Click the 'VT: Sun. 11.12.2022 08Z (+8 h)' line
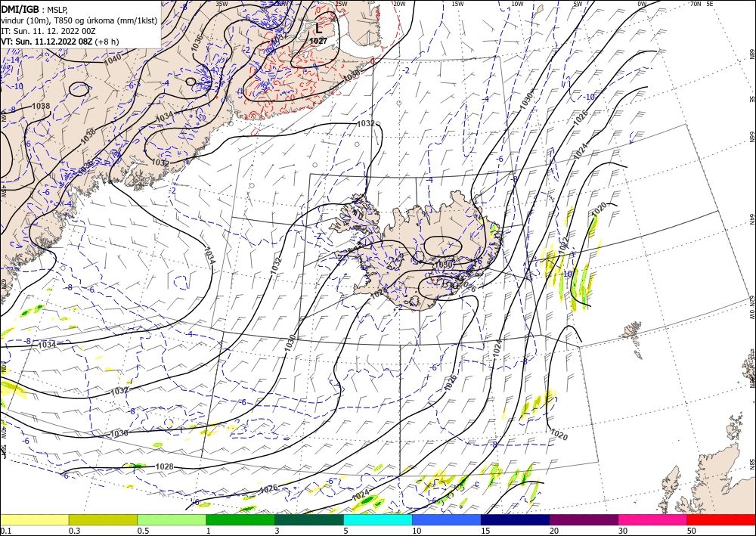This screenshot has height=536, width=756. 60,42
